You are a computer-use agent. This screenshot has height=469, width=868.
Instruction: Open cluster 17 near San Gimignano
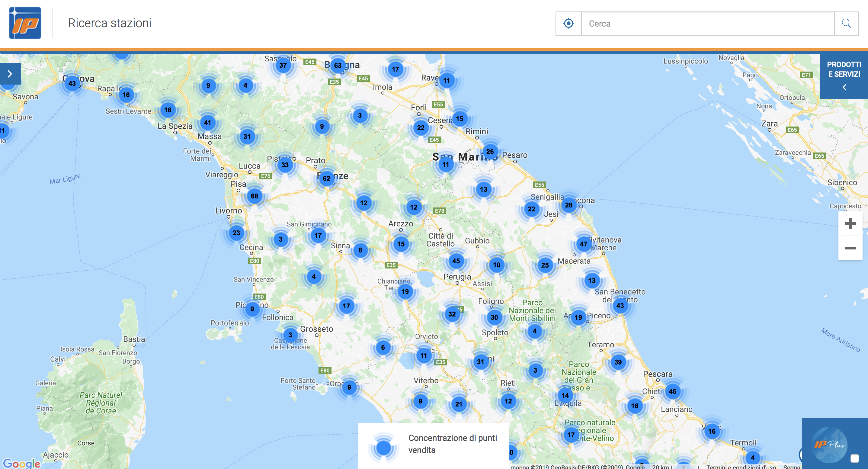(x=318, y=235)
